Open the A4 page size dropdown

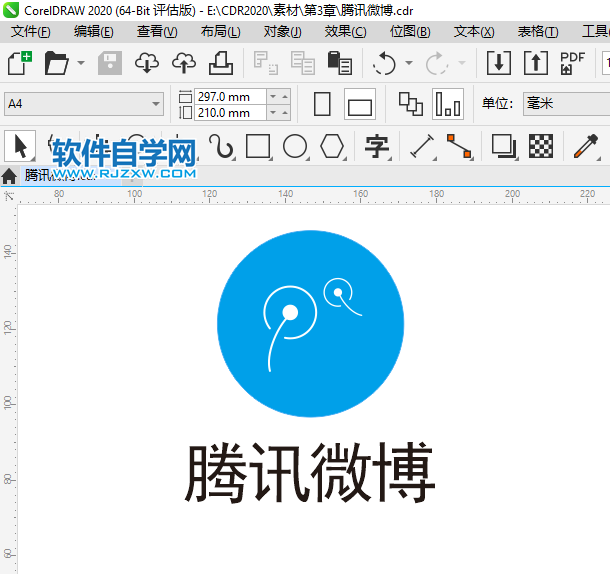pyautogui.click(x=84, y=104)
